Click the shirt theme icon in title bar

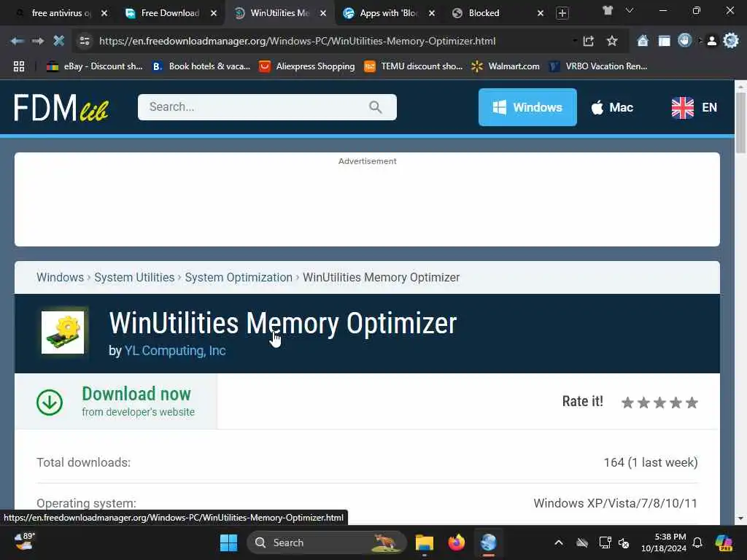[x=608, y=10]
